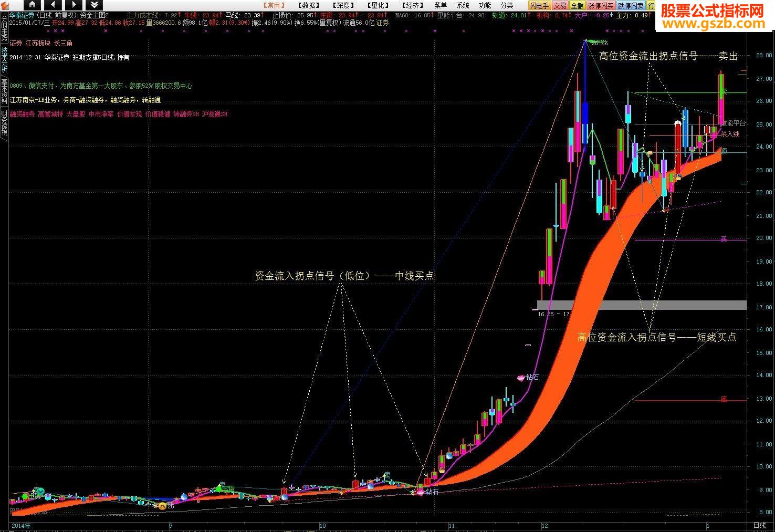Click the 量能平台 label at the right edge
This screenshot has height=532, width=775.
click(733, 123)
